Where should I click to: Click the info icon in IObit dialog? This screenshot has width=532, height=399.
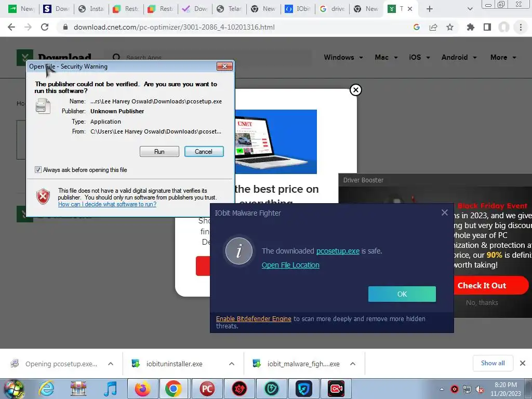pos(239,251)
